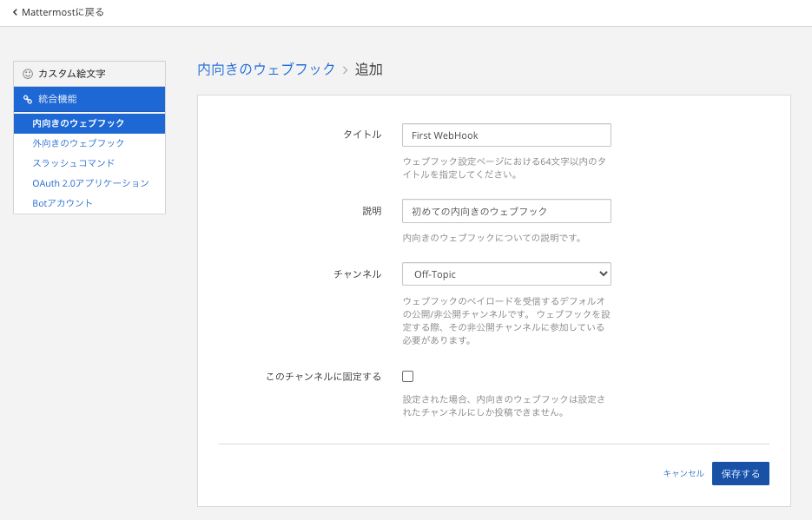The height and width of the screenshot is (520, 812).
Task: Select 統合機能 in the sidebar
Action: click(x=89, y=99)
